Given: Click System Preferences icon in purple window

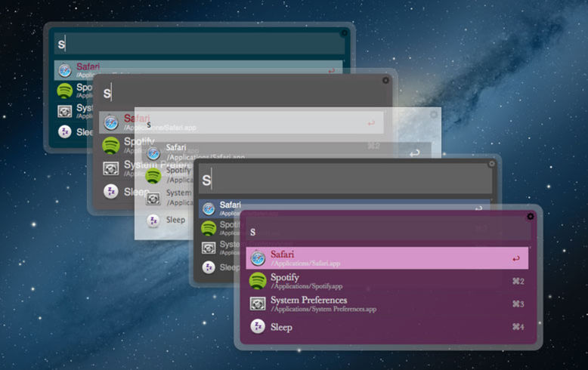Looking at the screenshot, I should (258, 304).
